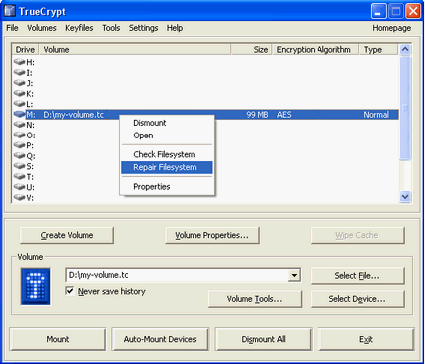Open the Keyfiles menu
Image resolution: width=425 pixels, height=364 pixels.
pyautogui.click(x=79, y=28)
